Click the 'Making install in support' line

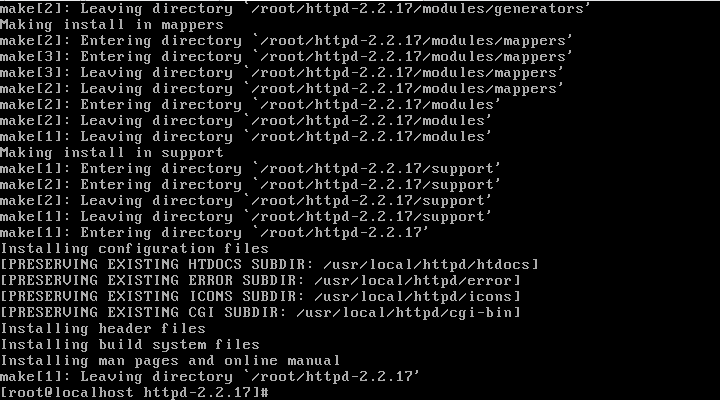(x=112, y=152)
